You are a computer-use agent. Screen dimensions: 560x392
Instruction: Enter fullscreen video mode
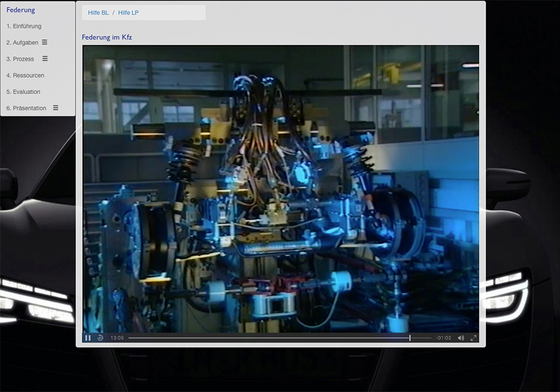[x=473, y=338]
